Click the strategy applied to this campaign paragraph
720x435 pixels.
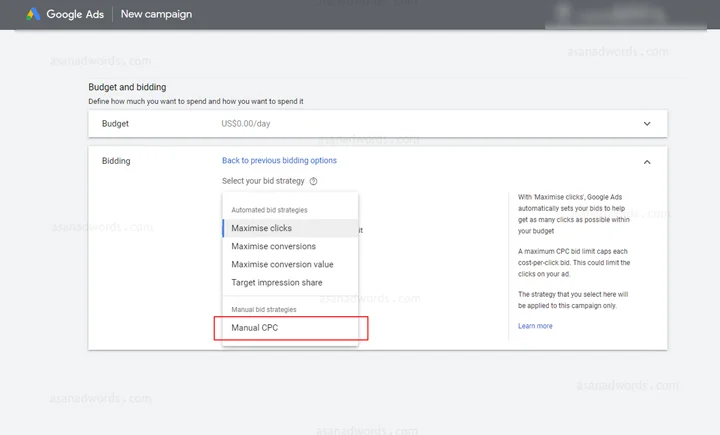pyautogui.click(x=573, y=300)
